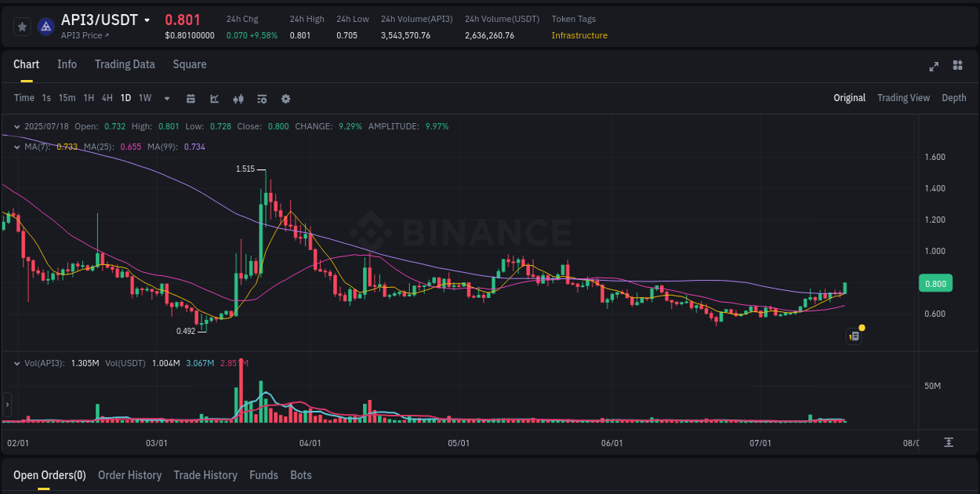Toggle the favorite star for API3/USDT
The image size is (980, 494).
(21, 26)
